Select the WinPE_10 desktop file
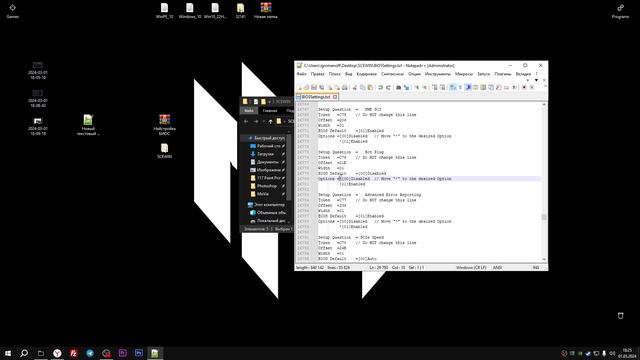The image size is (640, 360). [164, 11]
